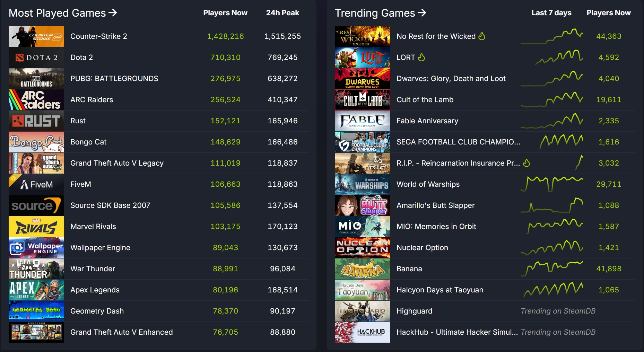Open the R.I.P. Reincarnation Insurance thumbnail

pos(363,163)
